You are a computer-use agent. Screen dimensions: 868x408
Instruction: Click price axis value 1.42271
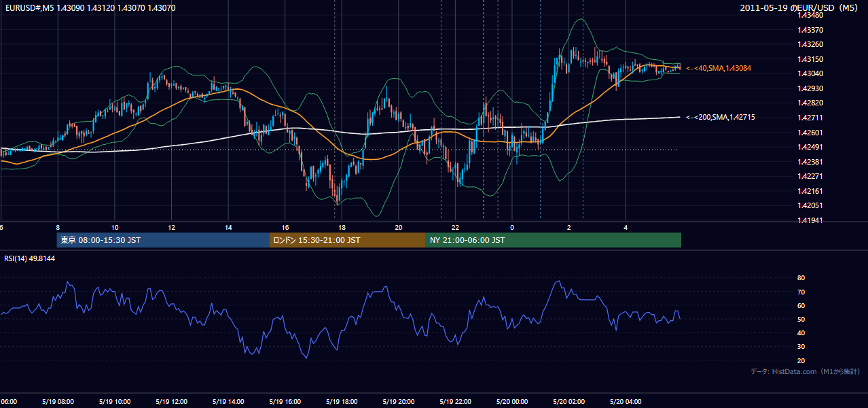810,176
